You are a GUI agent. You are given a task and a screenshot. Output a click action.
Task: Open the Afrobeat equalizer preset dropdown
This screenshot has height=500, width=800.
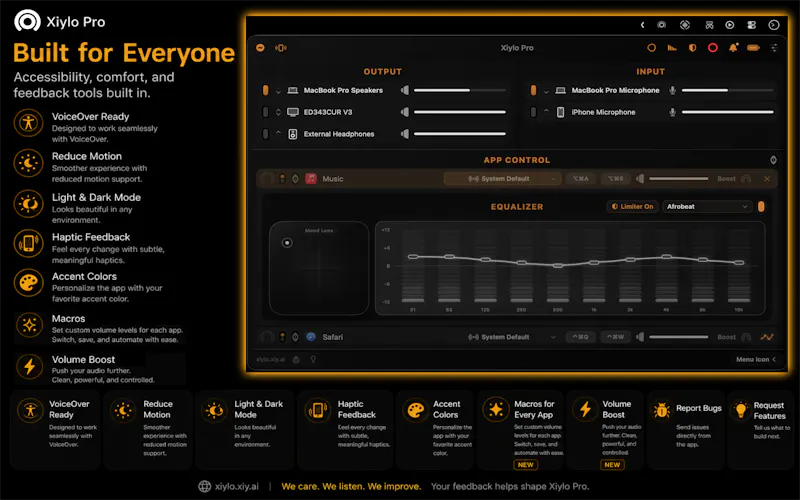pyautogui.click(x=708, y=207)
